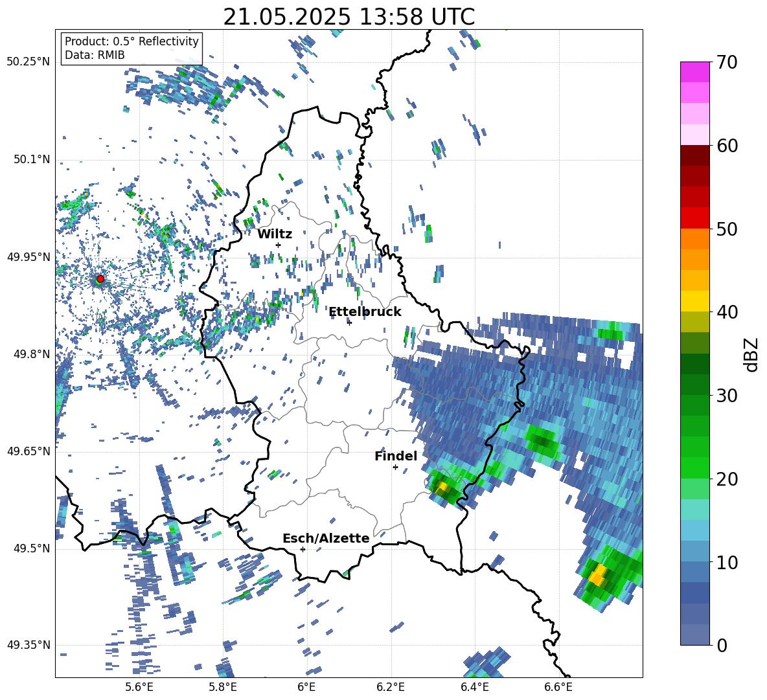
Task: Click the 60 colorbar tick value
Action: click(x=727, y=145)
